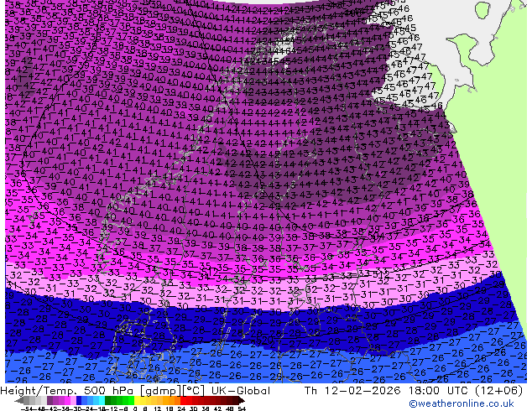Click the 'UK-Global' model name label

tap(241, 391)
